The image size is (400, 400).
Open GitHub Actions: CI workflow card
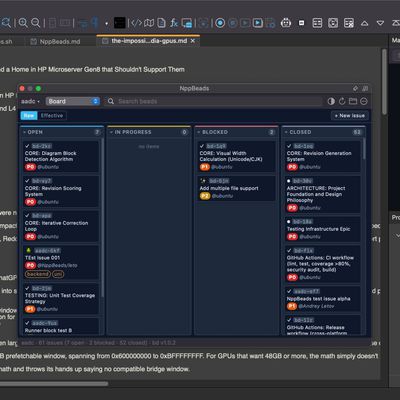click(323, 264)
